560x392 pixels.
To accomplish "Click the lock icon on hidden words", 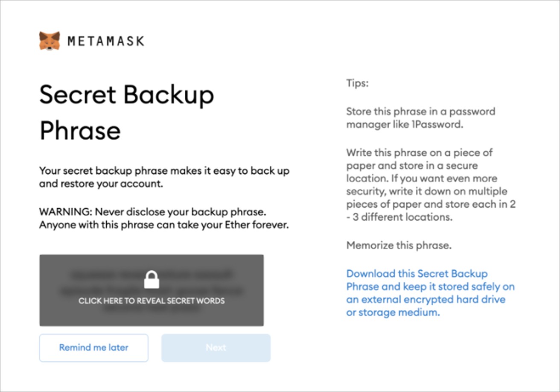I will (151, 280).
